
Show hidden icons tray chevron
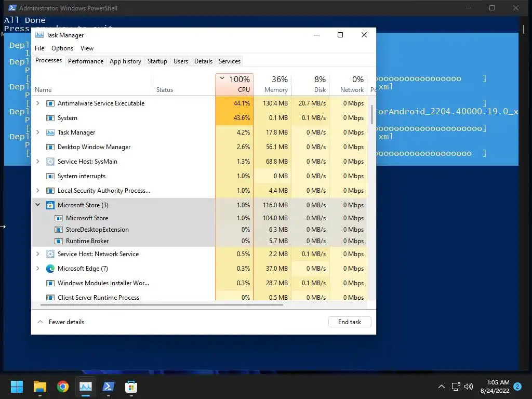tap(442, 387)
